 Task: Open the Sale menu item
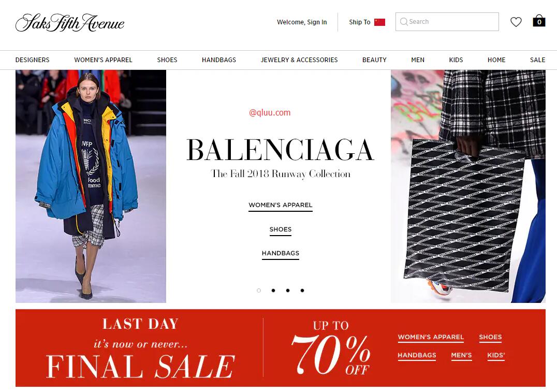coord(537,60)
